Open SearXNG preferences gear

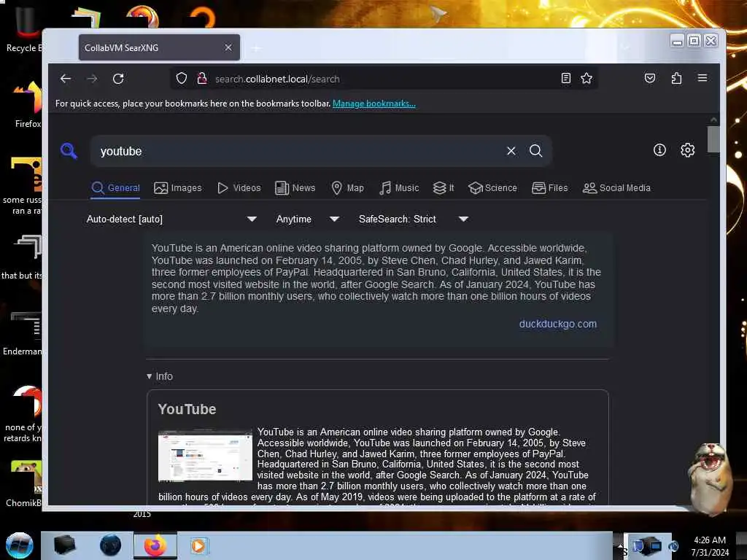click(x=687, y=150)
